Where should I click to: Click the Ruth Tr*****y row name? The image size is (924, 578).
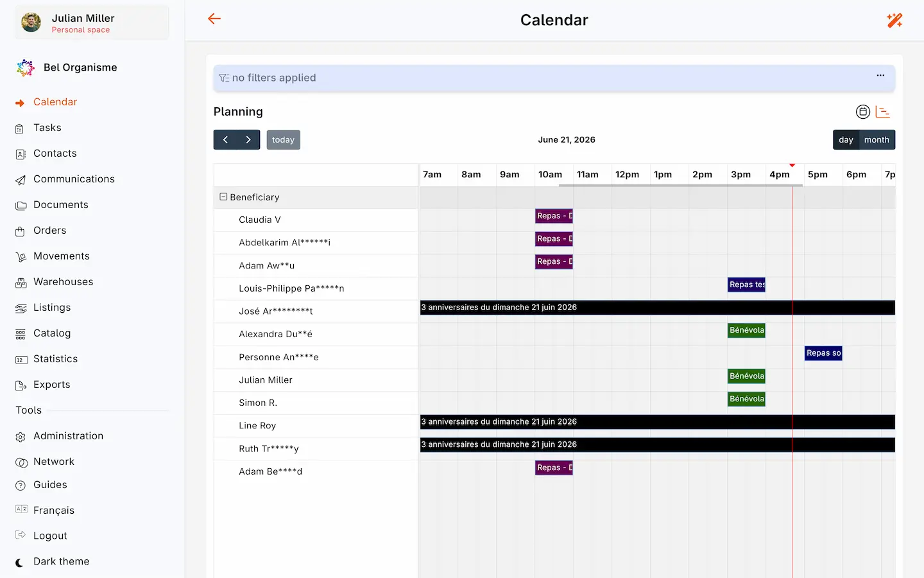269,449
